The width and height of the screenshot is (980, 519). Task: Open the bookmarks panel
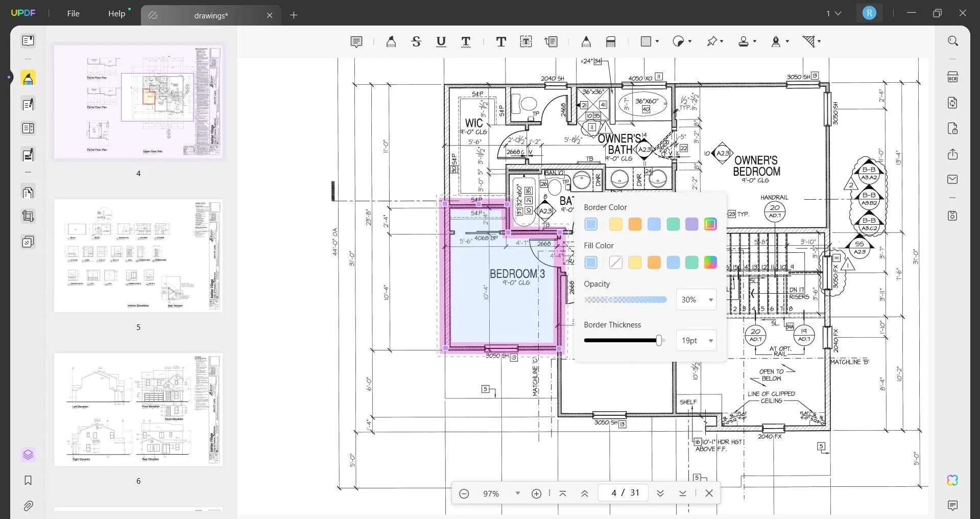(x=28, y=480)
